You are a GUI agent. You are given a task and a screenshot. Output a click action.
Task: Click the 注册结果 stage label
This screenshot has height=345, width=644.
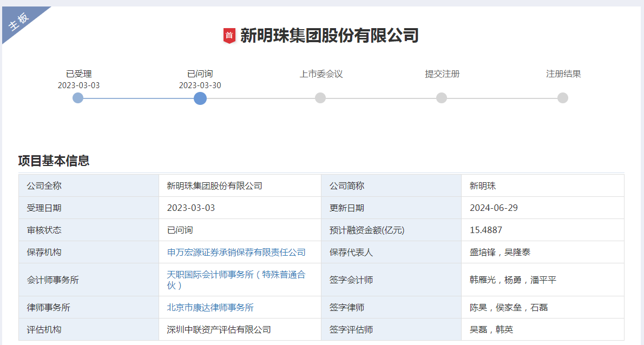(x=563, y=74)
